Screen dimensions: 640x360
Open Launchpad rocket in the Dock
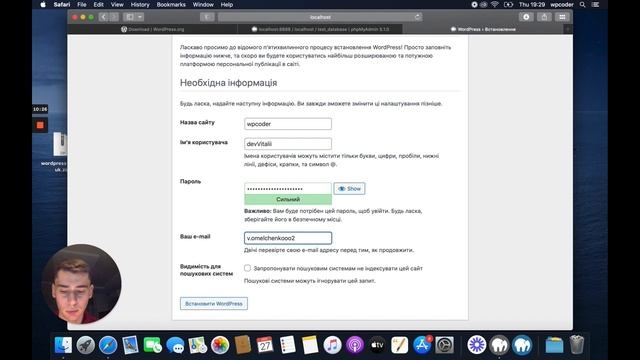pos(86,345)
